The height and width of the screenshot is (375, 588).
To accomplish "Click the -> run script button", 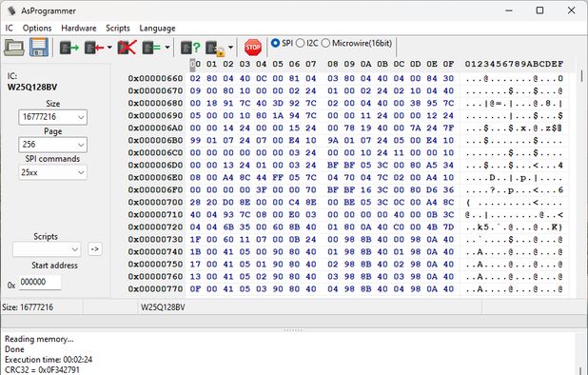I will 95,249.
